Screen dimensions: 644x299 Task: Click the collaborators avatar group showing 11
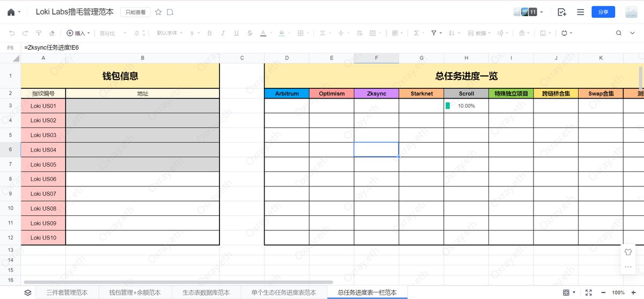[529, 12]
